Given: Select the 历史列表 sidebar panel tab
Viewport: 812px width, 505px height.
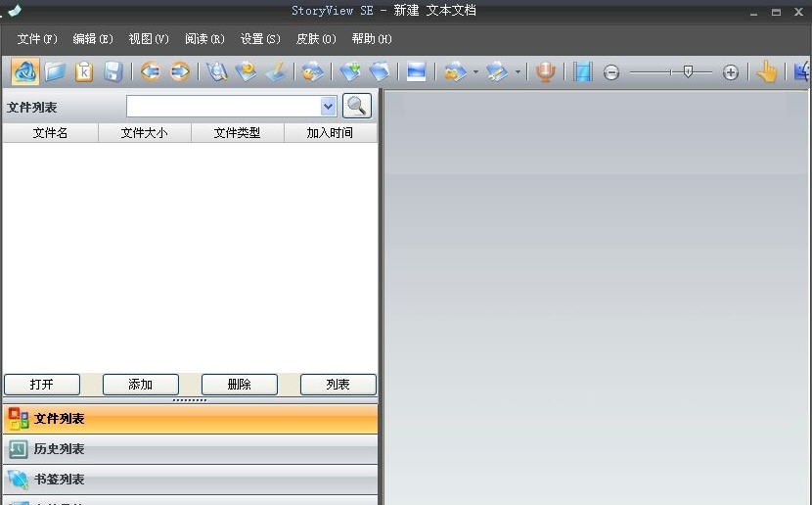Looking at the screenshot, I should pos(190,449).
